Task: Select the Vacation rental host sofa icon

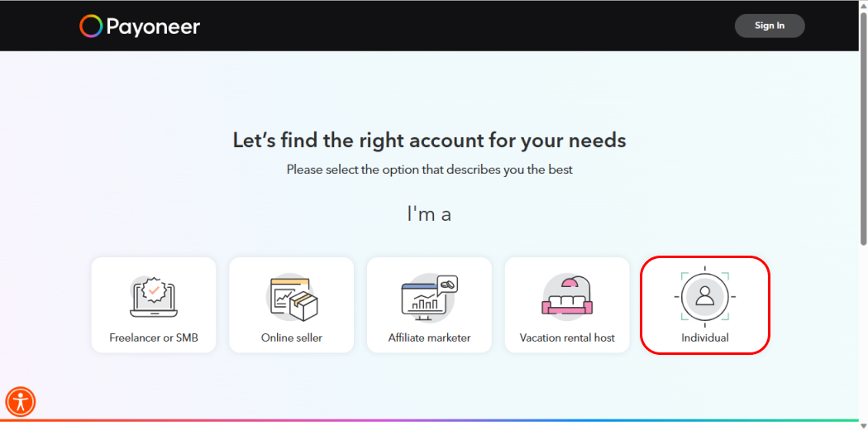Action: 567,297
